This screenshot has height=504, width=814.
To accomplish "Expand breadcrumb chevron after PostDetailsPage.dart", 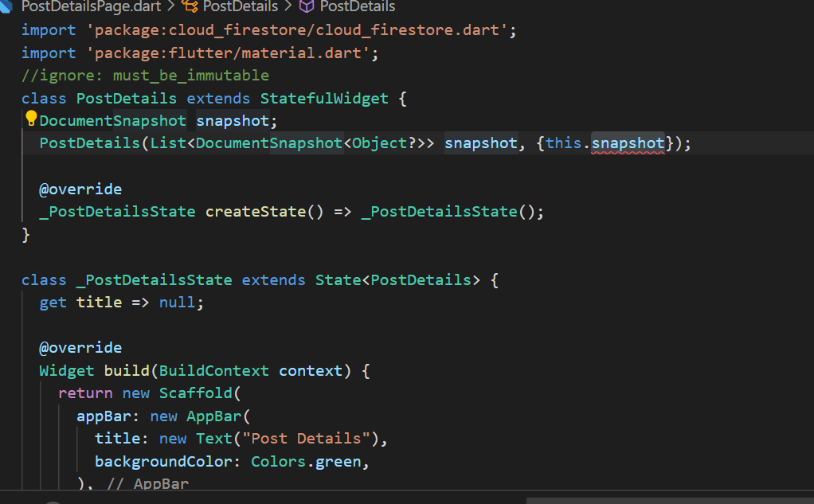I will [170, 6].
